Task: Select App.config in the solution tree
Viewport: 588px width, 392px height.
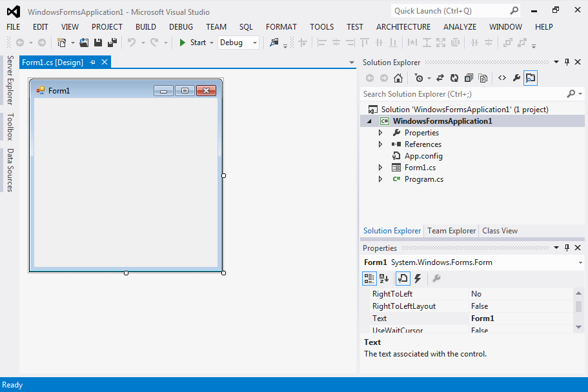Action: (x=423, y=156)
